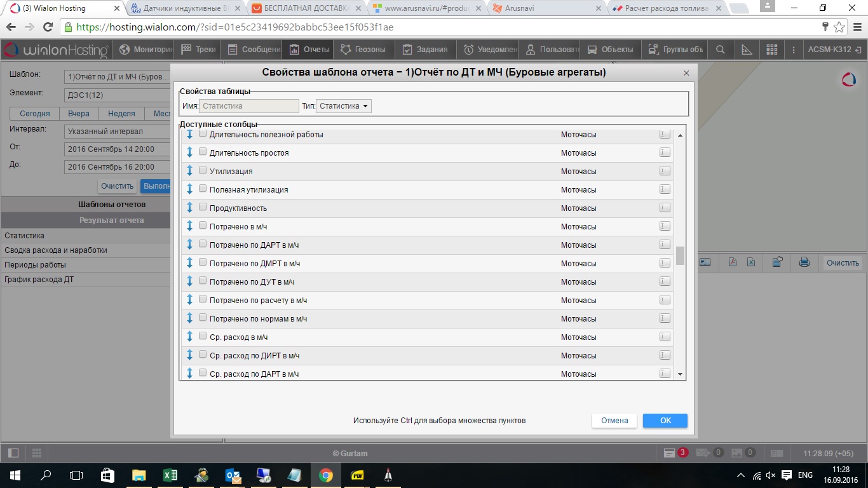The height and width of the screenshot is (488, 868).
Task: Switch to the Геозоны tab
Action: pyautogui.click(x=363, y=50)
